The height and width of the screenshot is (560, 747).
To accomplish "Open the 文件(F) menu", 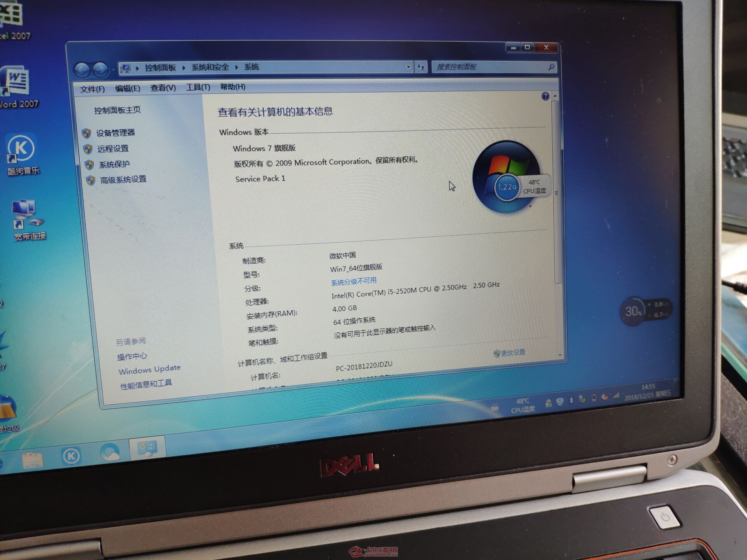I will 92,89.
